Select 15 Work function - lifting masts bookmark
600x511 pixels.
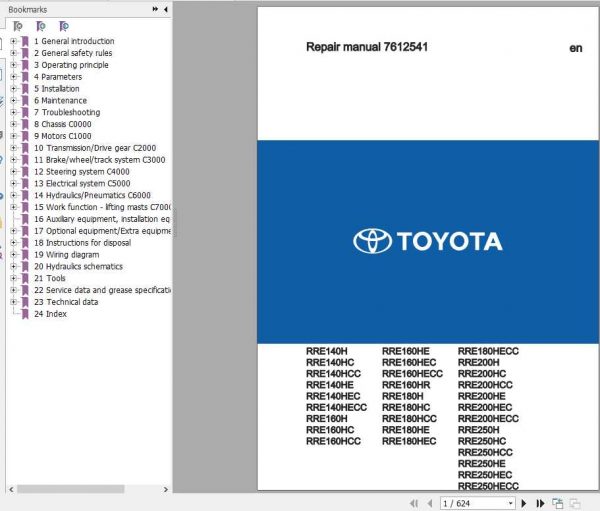102,207
